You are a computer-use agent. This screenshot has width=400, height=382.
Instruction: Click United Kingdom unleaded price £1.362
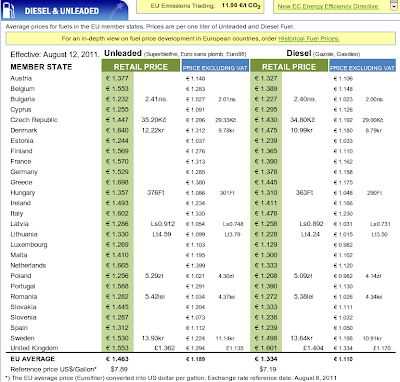[x=165, y=348]
